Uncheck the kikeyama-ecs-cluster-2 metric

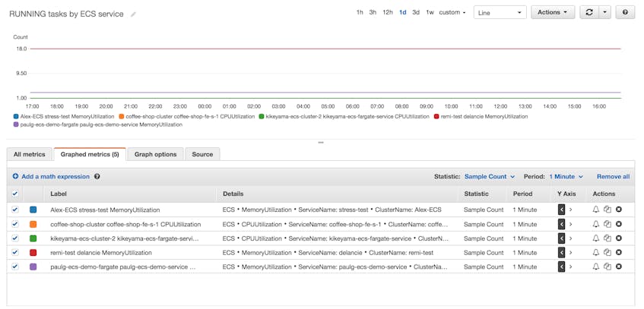point(14,238)
